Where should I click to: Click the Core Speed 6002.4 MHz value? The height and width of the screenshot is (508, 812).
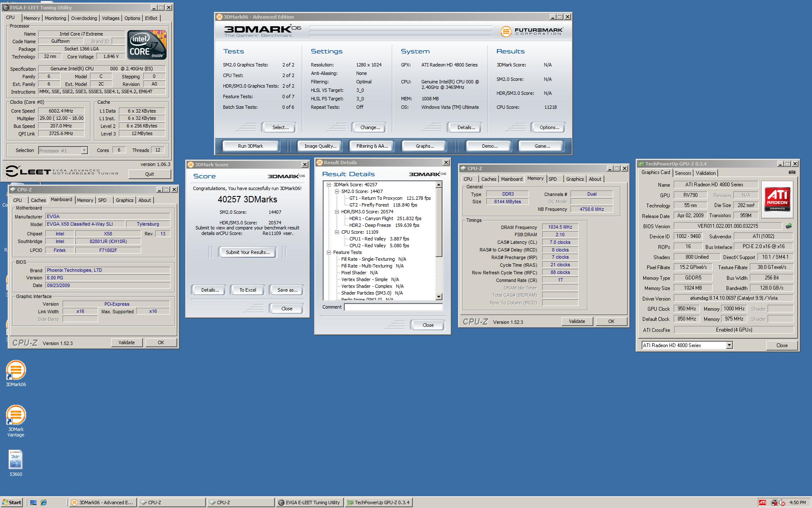[61, 111]
